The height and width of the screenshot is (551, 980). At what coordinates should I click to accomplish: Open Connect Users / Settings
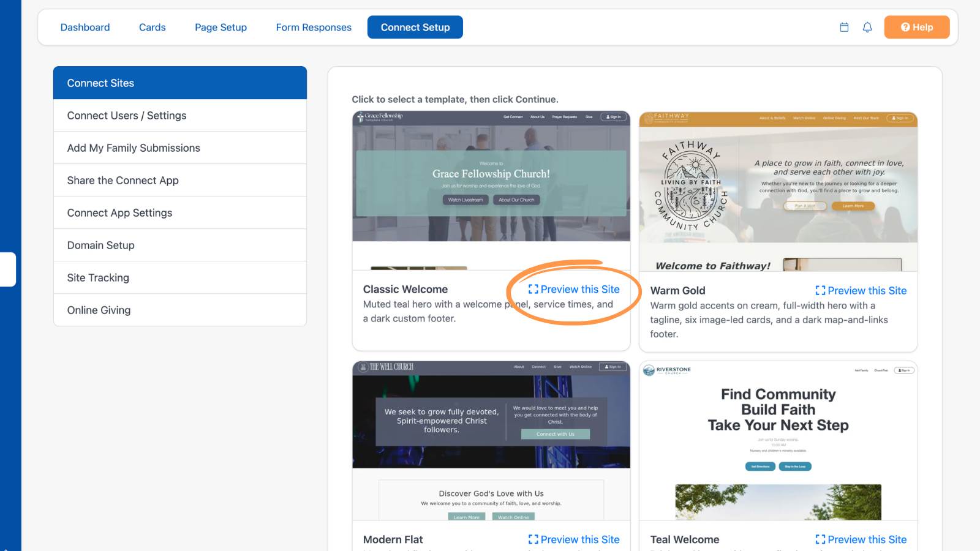click(x=180, y=115)
